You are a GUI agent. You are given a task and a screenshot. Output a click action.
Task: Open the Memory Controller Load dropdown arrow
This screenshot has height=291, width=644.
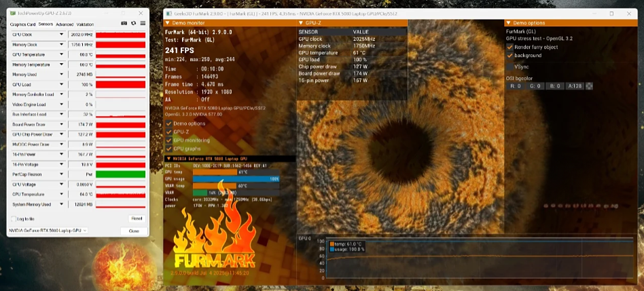click(x=62, y=95)
